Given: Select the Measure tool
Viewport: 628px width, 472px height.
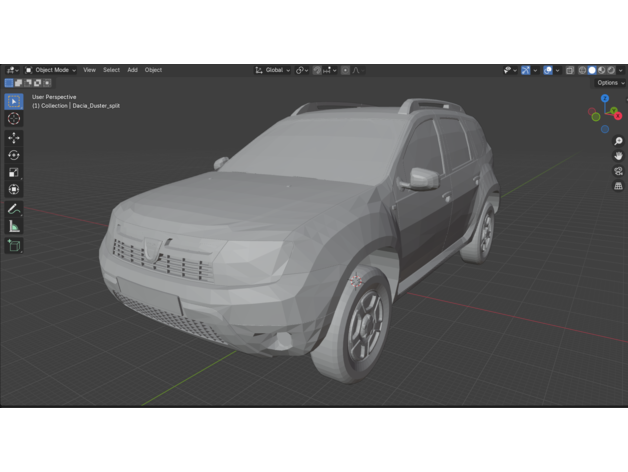Looking at the screenshot, I should click(14, 227).
